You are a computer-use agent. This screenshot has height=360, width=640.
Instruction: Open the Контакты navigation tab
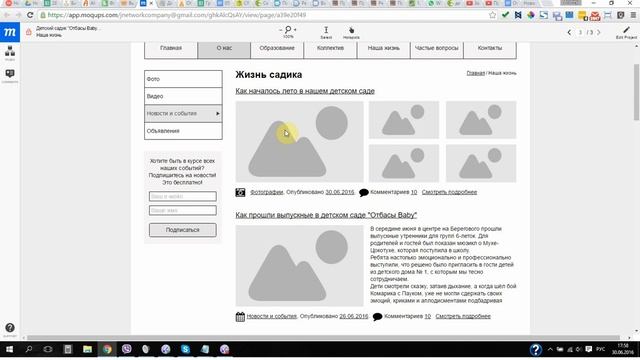[x=490, y=49]
